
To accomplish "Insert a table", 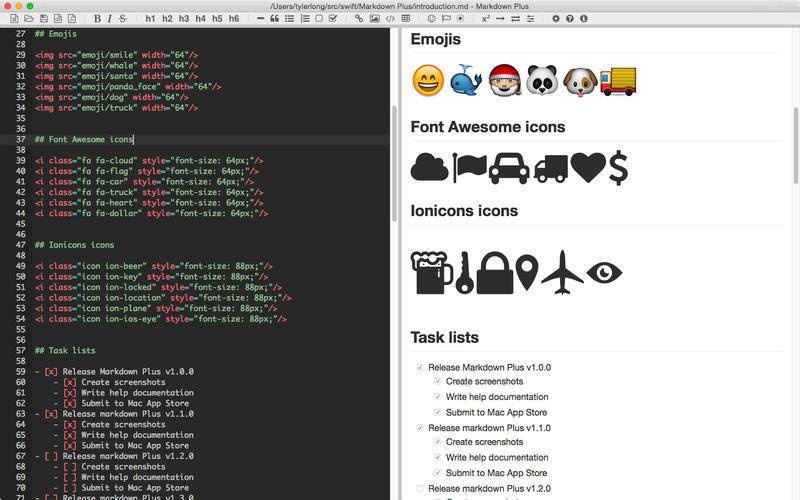I will pyautogui.click(x=406, y=18).
